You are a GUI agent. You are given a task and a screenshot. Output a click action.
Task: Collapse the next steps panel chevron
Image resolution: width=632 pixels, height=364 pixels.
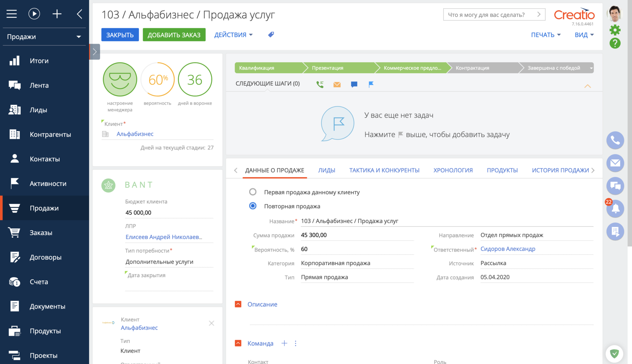pyautogui.click(x=588, y=86)
